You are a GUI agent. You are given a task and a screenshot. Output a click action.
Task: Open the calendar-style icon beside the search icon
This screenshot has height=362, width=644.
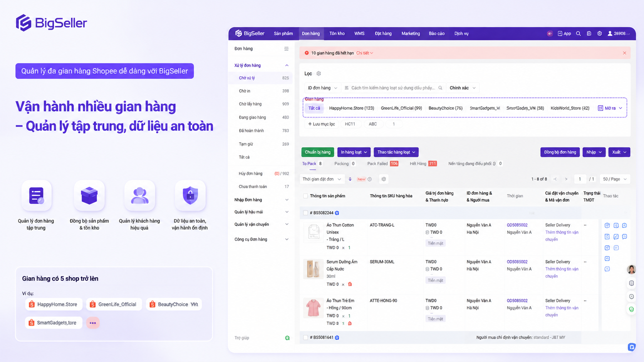[589, 33]
